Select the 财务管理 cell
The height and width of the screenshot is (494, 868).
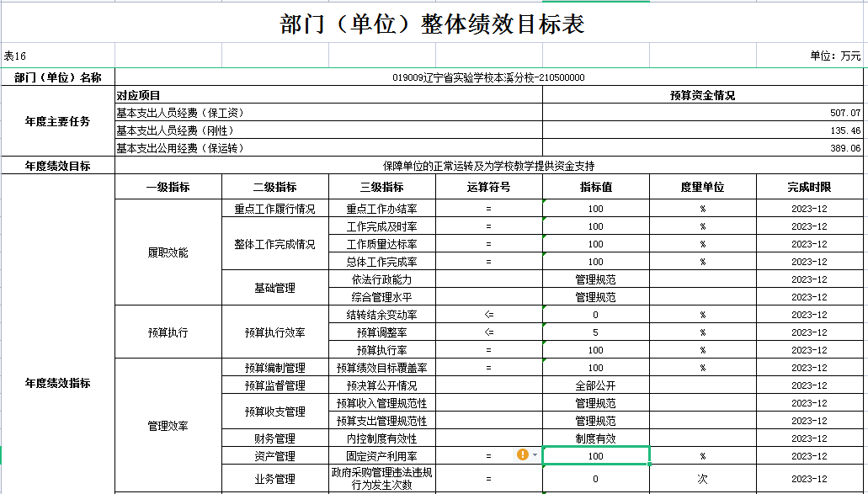[x=275, y=438]
